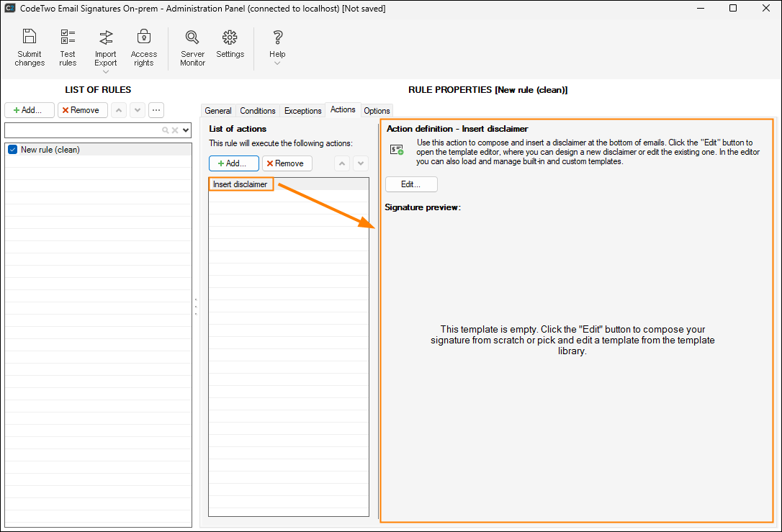The width and height of the screenshot is (782, 532).
Task: Uncheck the New rule (clean) checkbox
Action: 11,149
